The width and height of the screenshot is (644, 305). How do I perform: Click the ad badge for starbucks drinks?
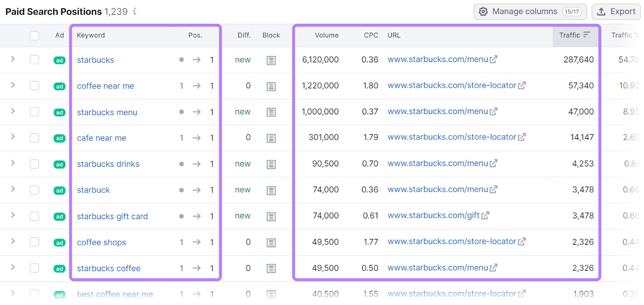click(60, 164)
